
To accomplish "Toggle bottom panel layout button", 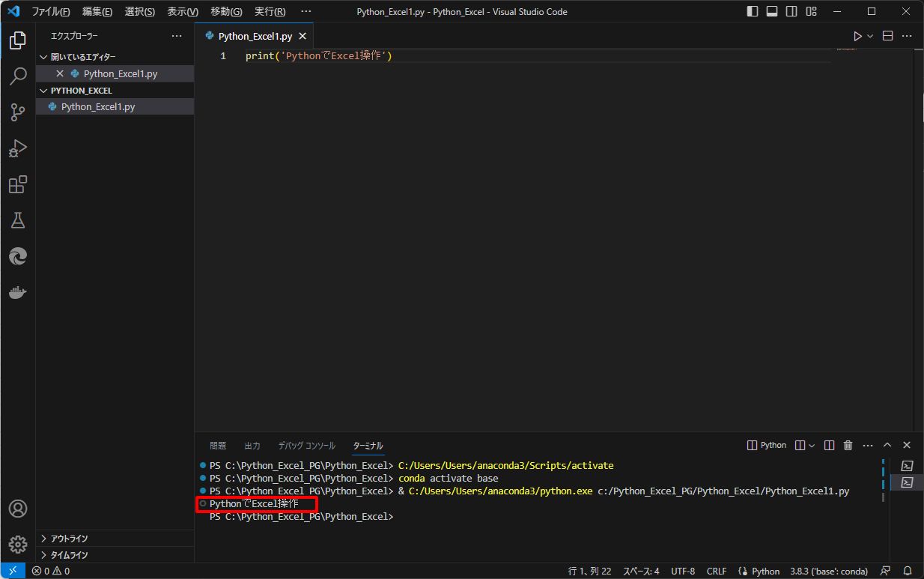I will click(x=772, y=11).
